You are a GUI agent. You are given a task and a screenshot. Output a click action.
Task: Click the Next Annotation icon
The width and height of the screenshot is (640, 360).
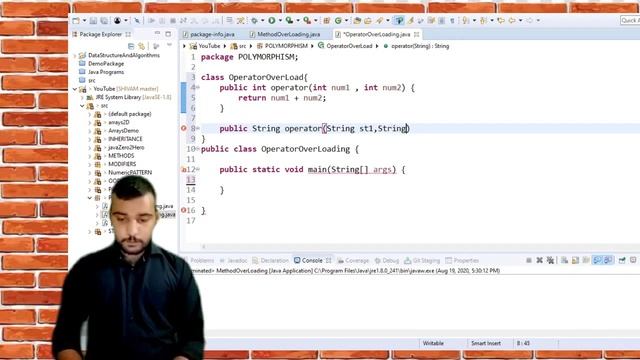(465, 20)
